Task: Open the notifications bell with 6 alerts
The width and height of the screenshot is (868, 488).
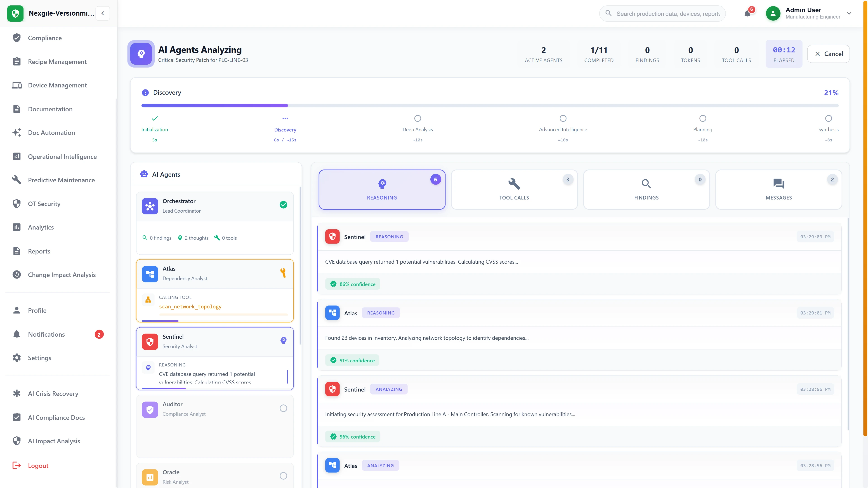Action: point(748,14)
